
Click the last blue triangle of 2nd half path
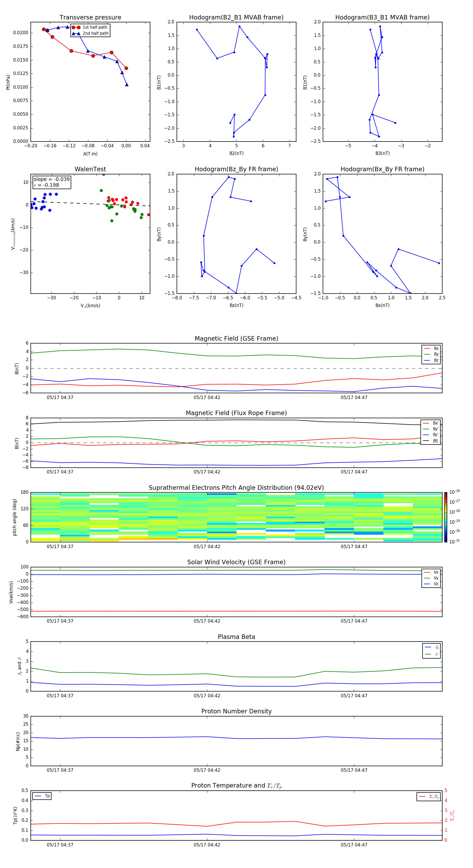coord(127,85)
